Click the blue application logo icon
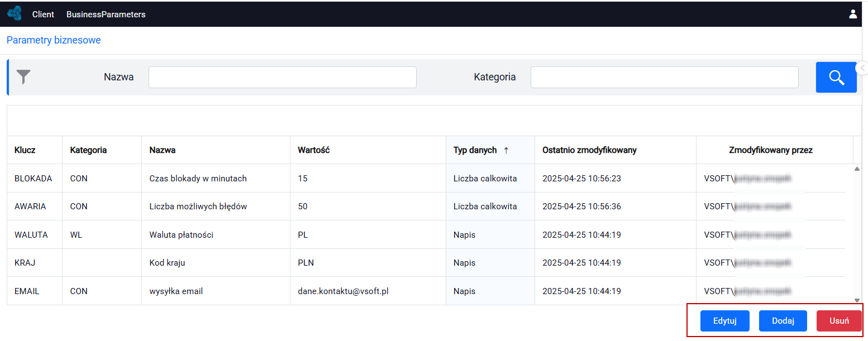868x341 pixels. point(15,13)
